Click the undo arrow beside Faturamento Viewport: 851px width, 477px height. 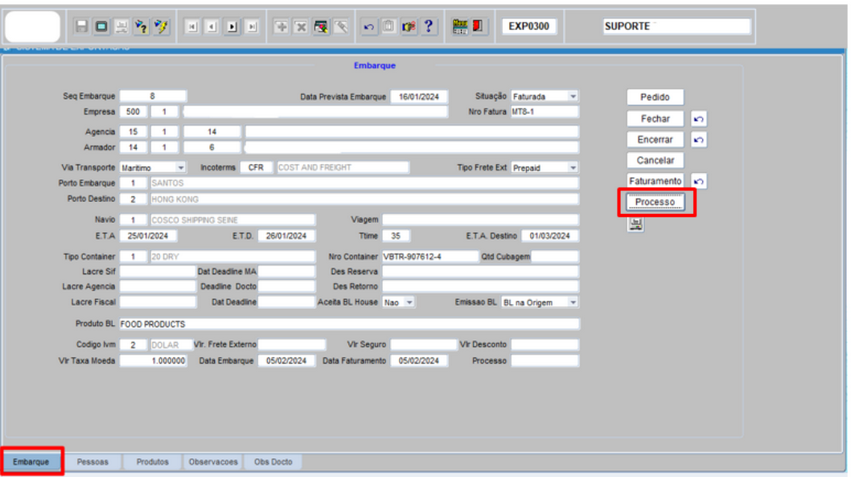699,182
